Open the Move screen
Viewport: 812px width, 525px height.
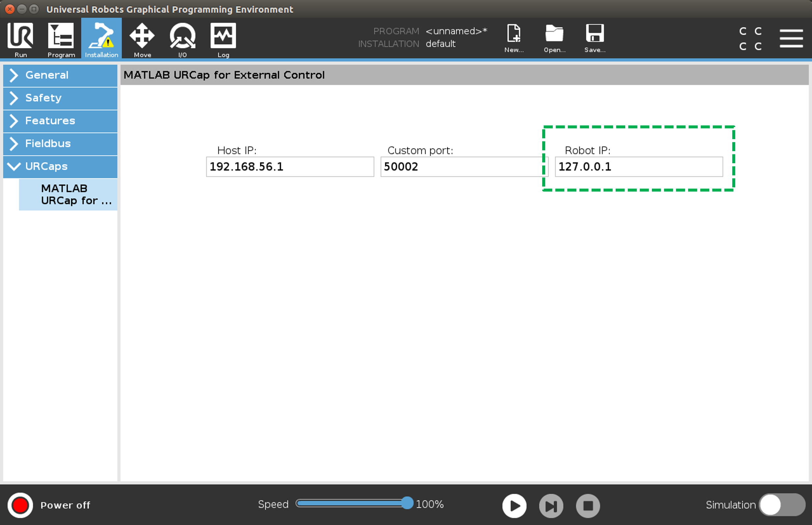pos(142,39)
